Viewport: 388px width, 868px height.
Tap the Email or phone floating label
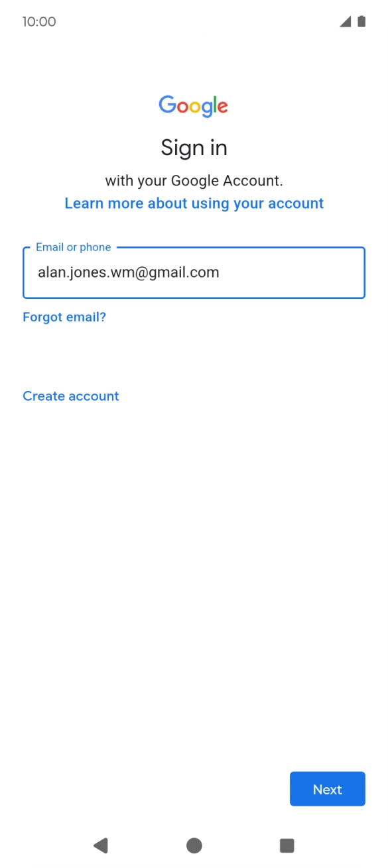(73, 247)
